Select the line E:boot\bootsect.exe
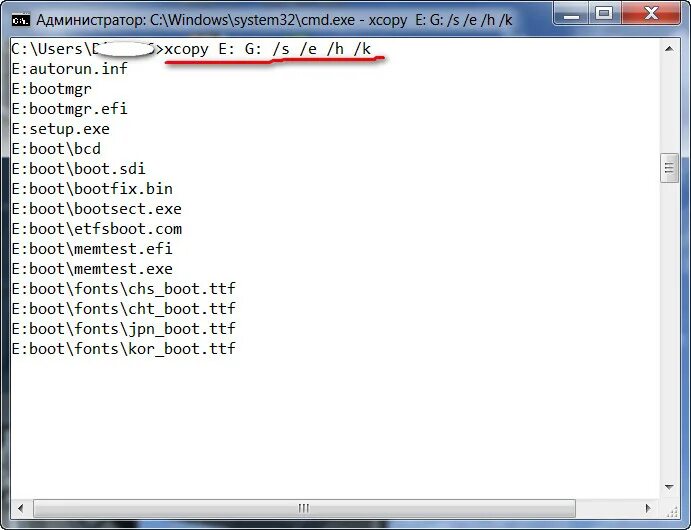 point(97,209)
